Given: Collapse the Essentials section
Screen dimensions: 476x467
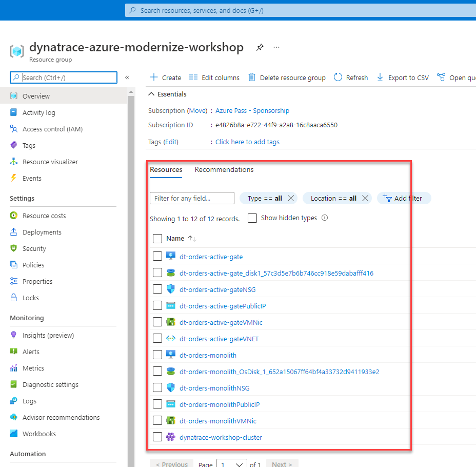Looking at the screenshot, I should 151,94.
